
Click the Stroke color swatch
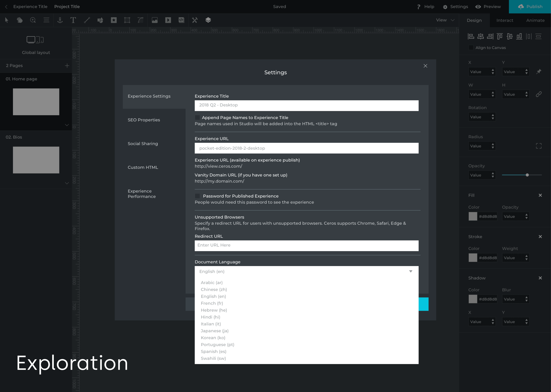(473, 258)
